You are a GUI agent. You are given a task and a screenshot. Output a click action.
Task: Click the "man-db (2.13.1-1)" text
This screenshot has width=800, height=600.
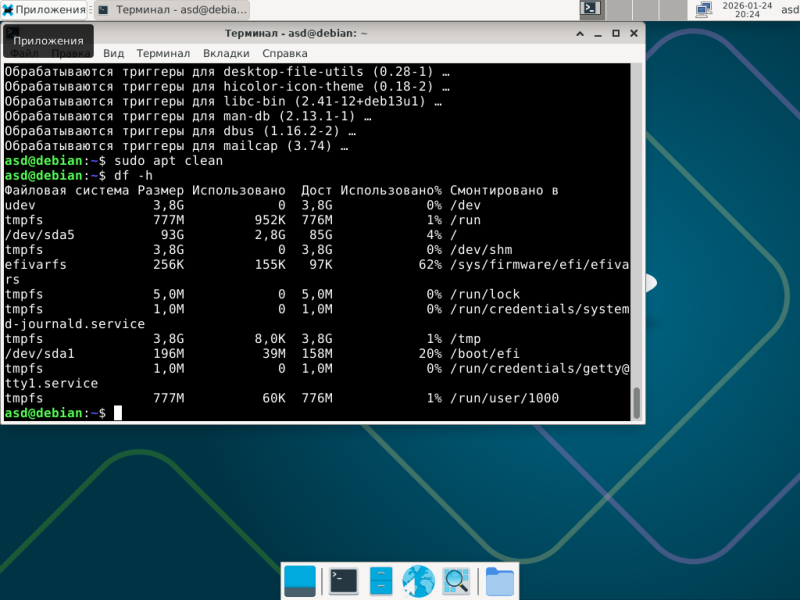coord(289,116)
